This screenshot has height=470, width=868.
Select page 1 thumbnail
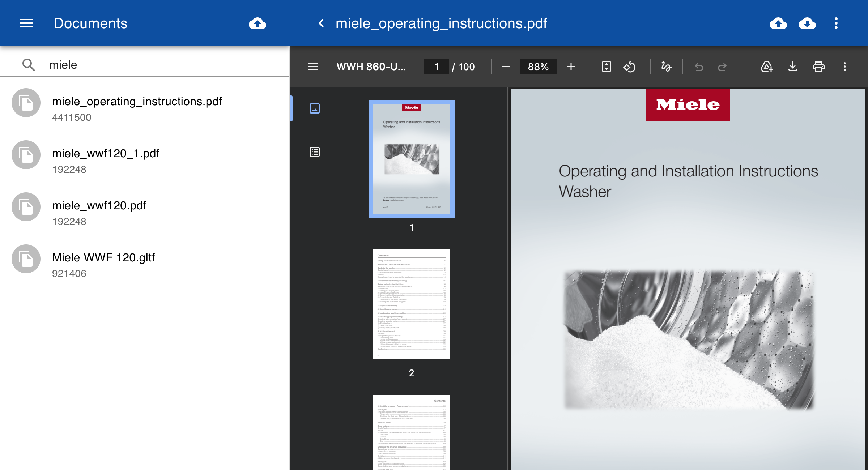(x=412, y=159)
